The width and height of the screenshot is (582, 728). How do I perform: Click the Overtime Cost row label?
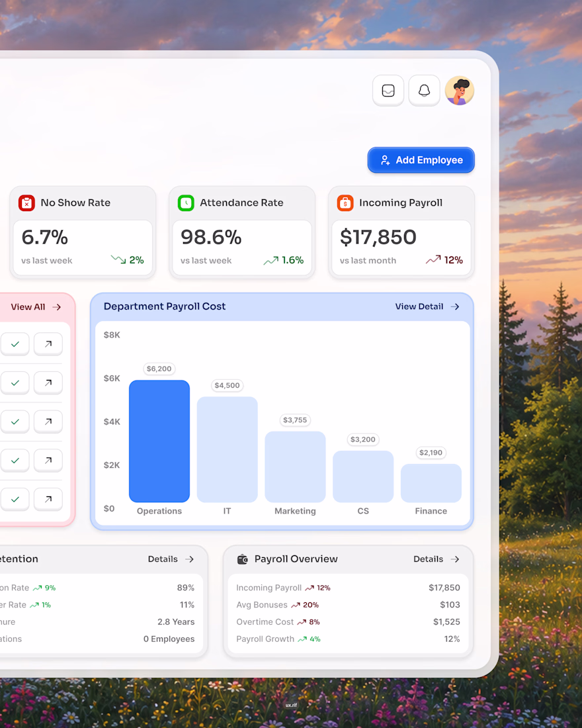pos(265,622)
